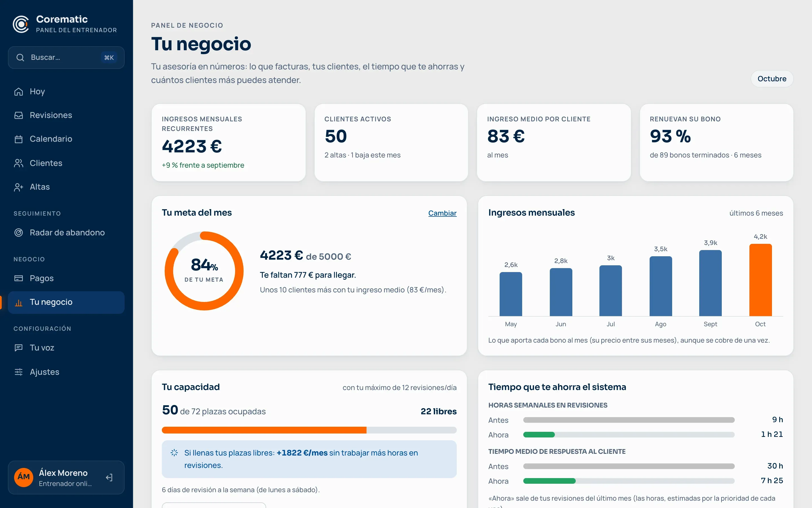The image size is (812, 508).
Task: Click the Altas add-user icon
Action: tap(18, 187)
